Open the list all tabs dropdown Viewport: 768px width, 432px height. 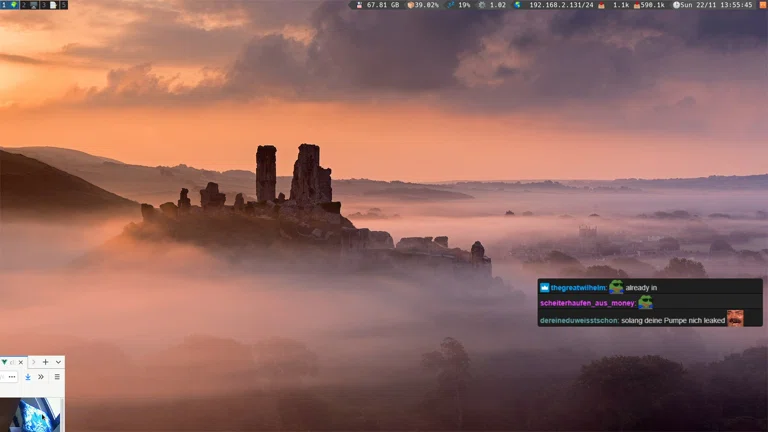58,362
